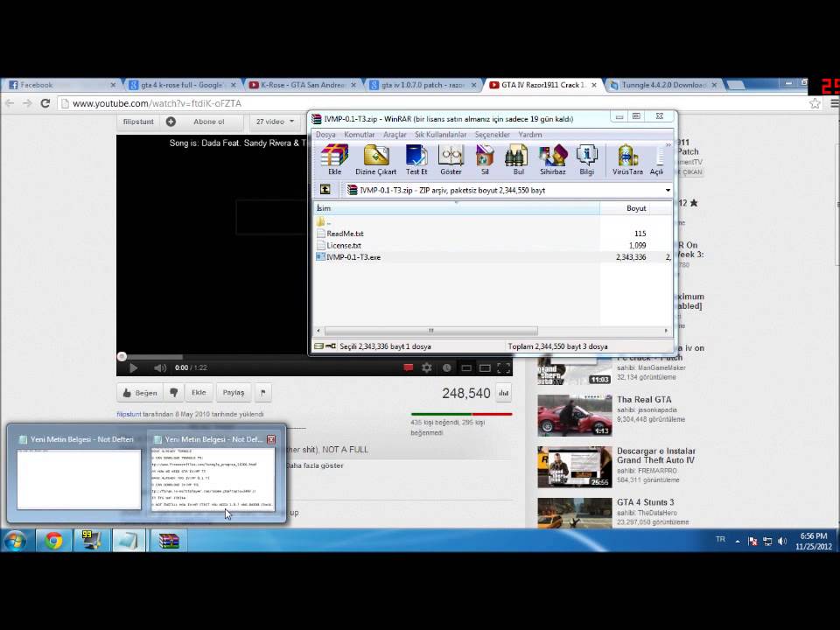Expand the 27 video dropdown
Screen dimensions: 840x630
coord(275,122)
